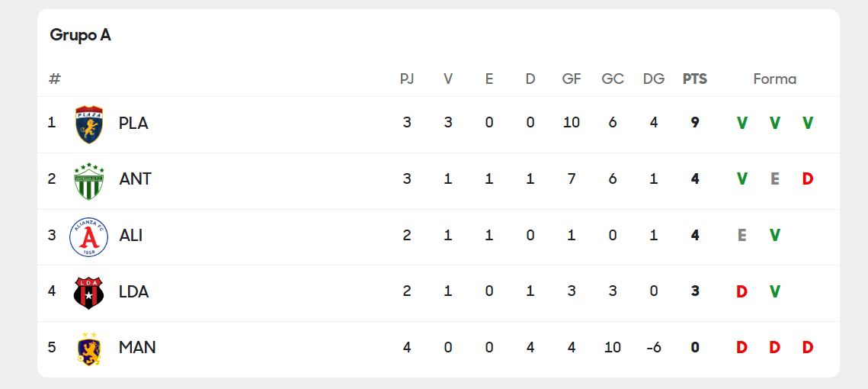The height and width of the screenshot is (389, 868).
Task: Click LDA's red D form result
Action: pyautogui.click(x=741, y=291)
